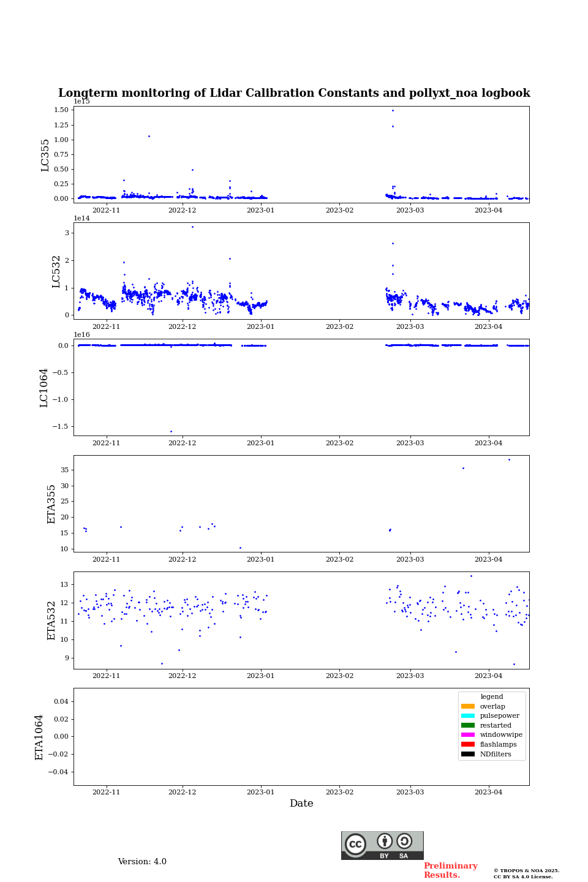
Task: Click the orange overlap legend swatch
Action: pos(468,706)
